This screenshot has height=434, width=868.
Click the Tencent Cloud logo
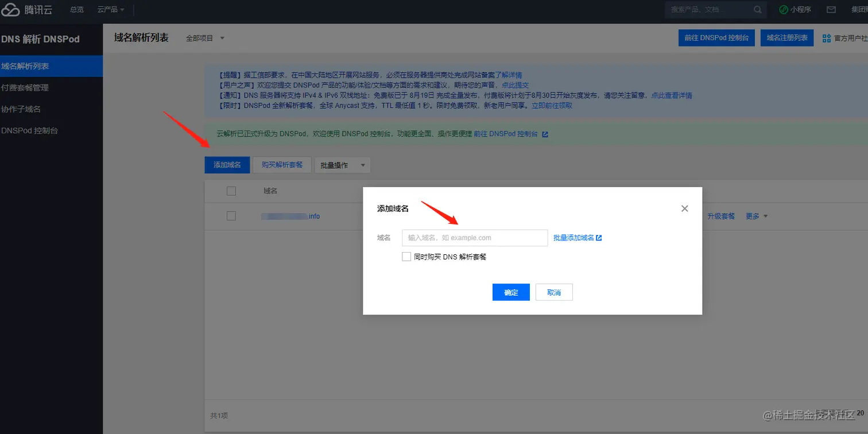[27, 10]
